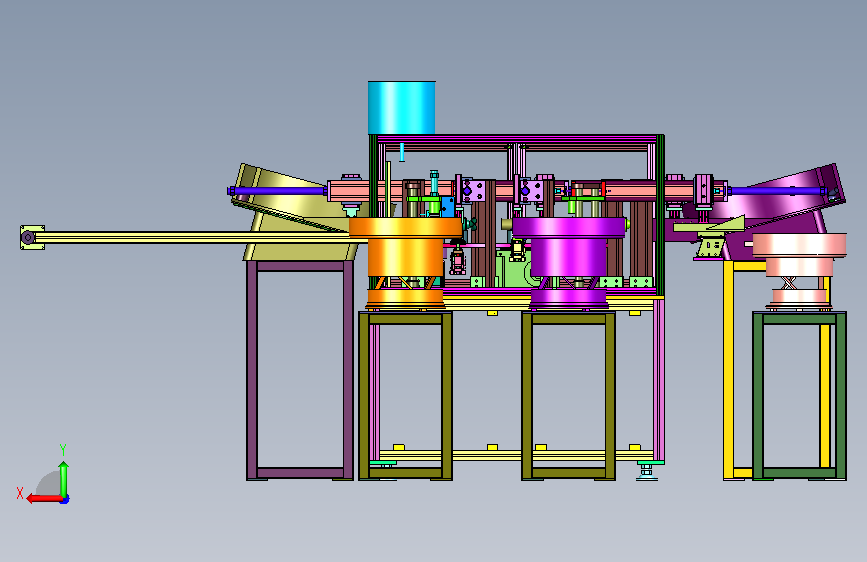Pick the bright yellow upright frame

[729, 370]
